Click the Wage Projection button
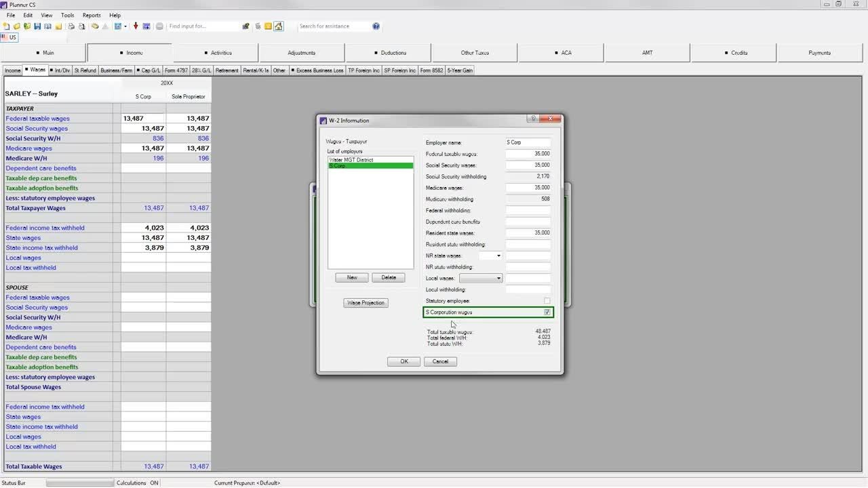 coord(366,302)
